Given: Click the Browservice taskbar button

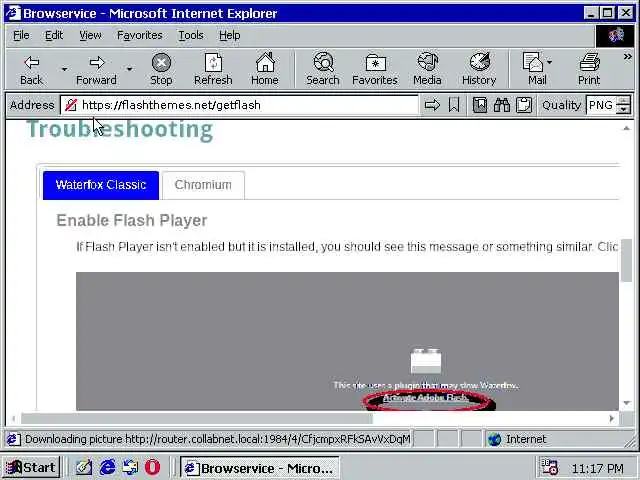Looking at the screenshot, I should 260,468.
